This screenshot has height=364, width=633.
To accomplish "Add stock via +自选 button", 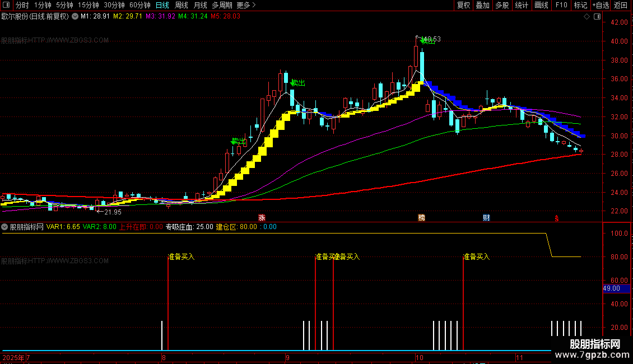I will (x=601, y=5).
